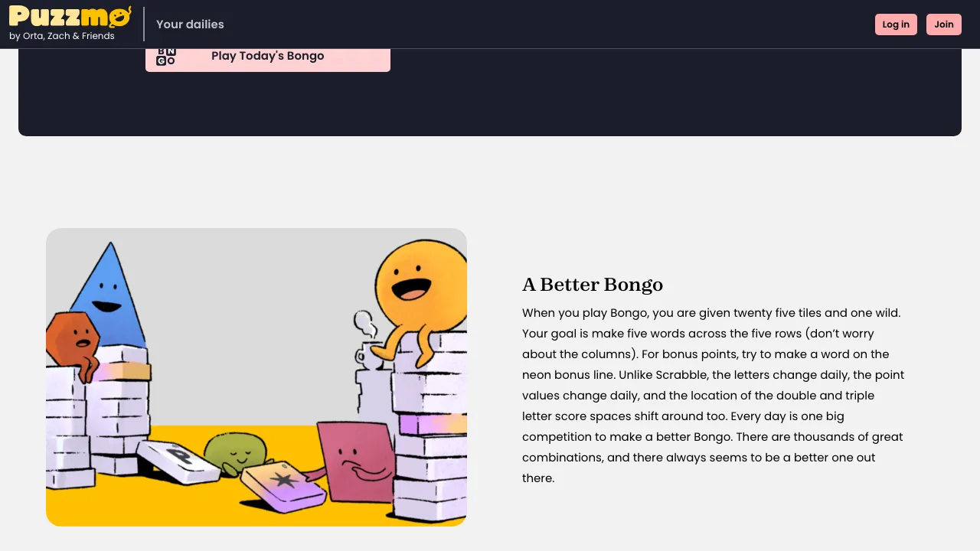Click the Join button

(944, 24)
